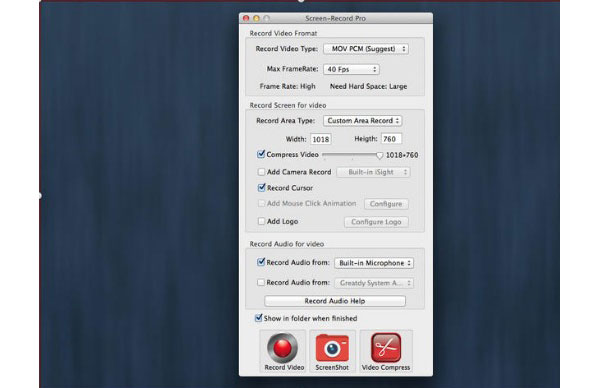Click in the Width field showing 1018
This screenshot has width=600, height=388.
point(321,139)
